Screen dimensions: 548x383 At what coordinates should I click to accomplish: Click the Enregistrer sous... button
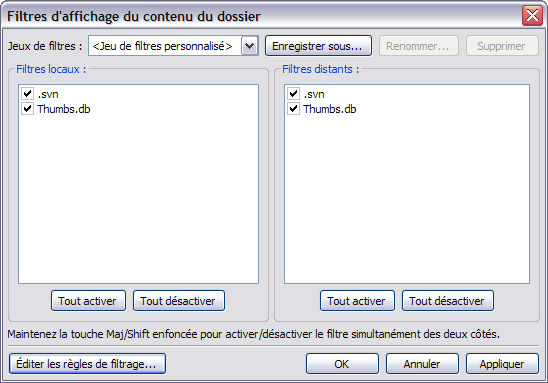[318, 46]
